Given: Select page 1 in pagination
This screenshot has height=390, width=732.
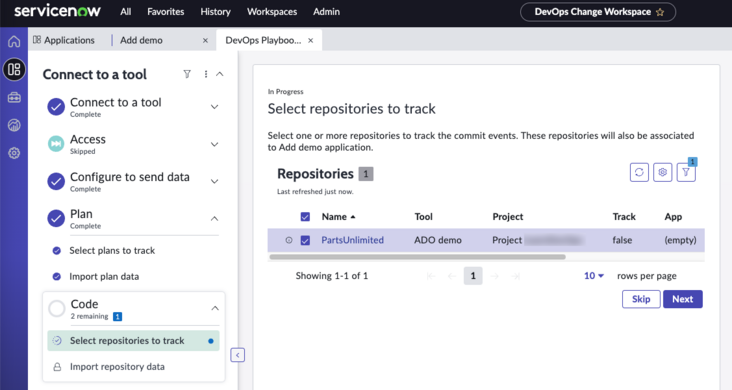Looking at the screenshot, I should pyautogui.click(x=473, y=276).
